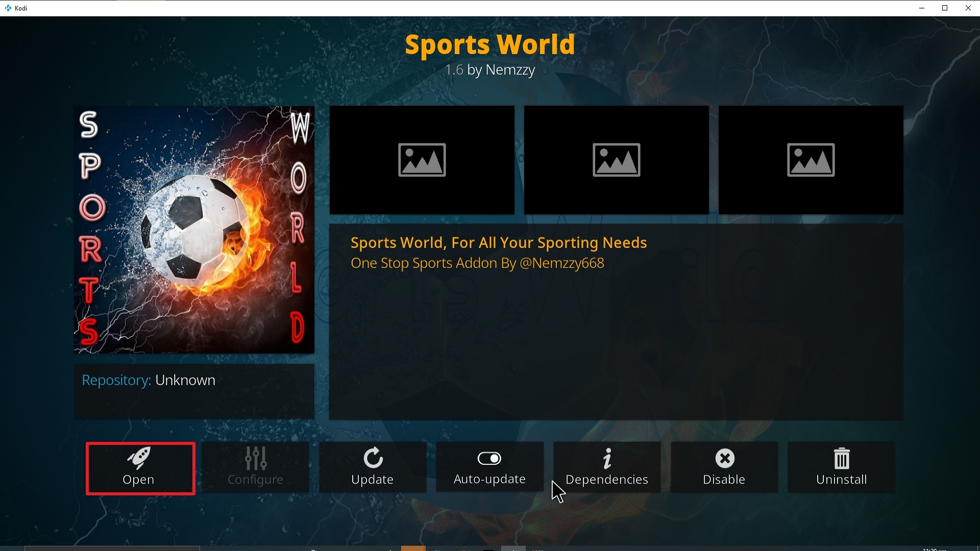980x551 pixels.
Task: Click the Configure sliders button
Action: click(x=255, y=467)
